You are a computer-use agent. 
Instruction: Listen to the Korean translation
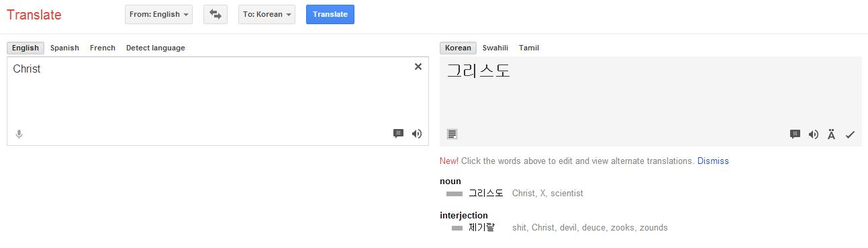click(814, 134)
